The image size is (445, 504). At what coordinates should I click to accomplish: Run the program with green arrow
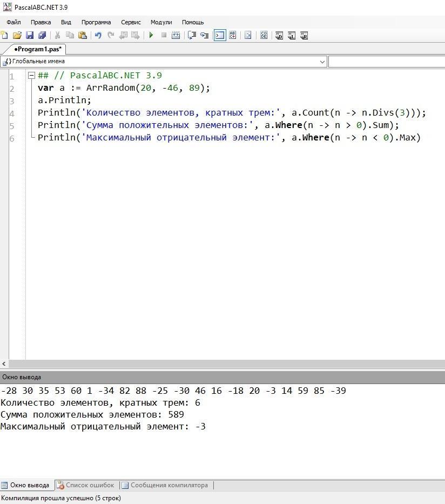pos(151,35)
